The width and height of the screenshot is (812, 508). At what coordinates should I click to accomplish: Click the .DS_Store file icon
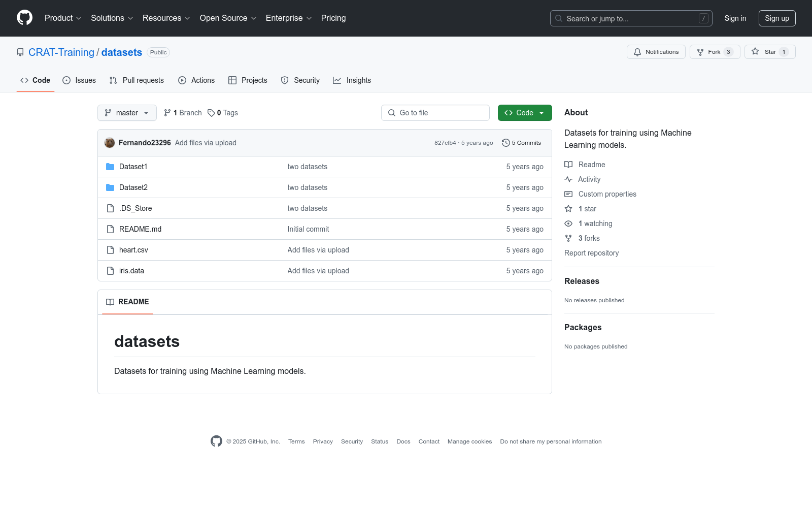[x=110, y=208]
